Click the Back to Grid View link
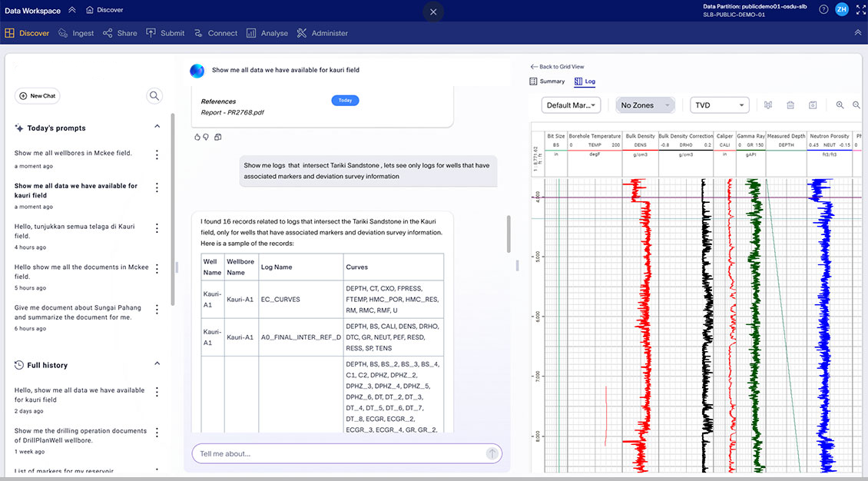Screen dimensions: 868x481 [558, 66]
